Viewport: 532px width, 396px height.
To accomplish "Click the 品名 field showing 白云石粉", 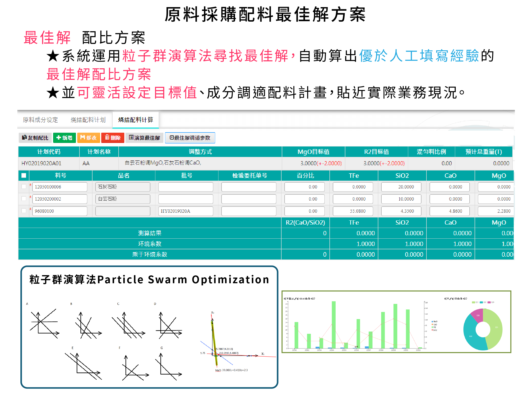I will pyautogui.click(x=123, y=199).
